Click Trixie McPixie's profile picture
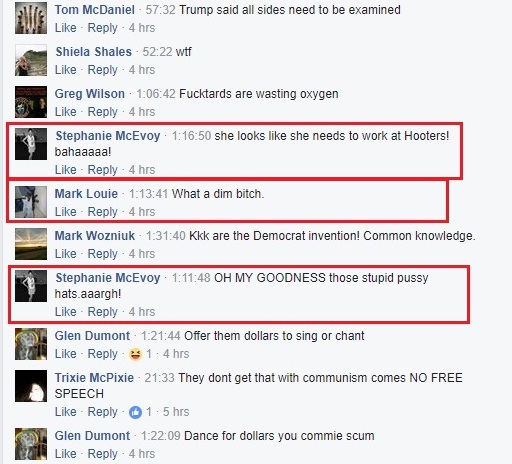512x464 pixels. pyautogui.click(x=31, y=386)
